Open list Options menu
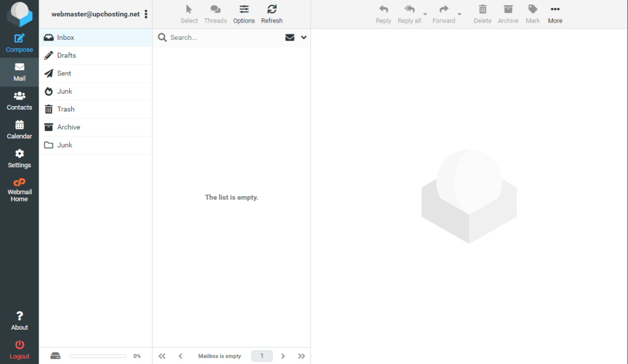 244,9
